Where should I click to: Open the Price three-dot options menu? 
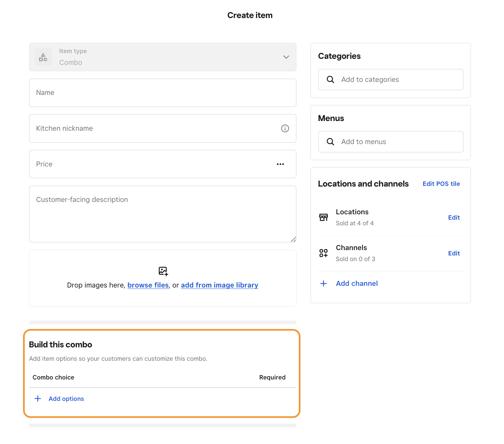point(280,164)
